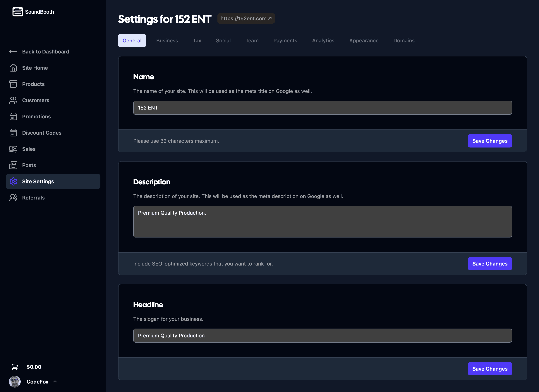The height and width of the screenshot is (392, 539).
Task: Open Discount Codes from the sidebar
Action: pyautogui.click(x=42, y=133)
